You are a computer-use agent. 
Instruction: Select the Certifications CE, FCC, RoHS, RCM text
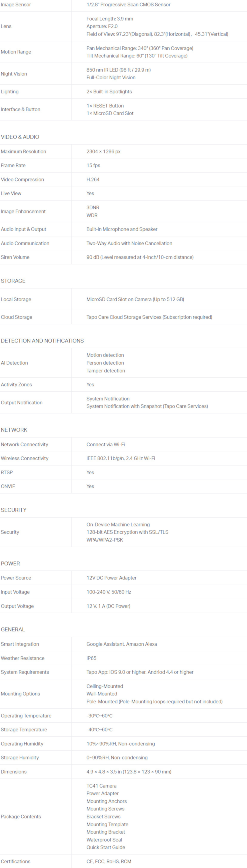click(109, 861)
